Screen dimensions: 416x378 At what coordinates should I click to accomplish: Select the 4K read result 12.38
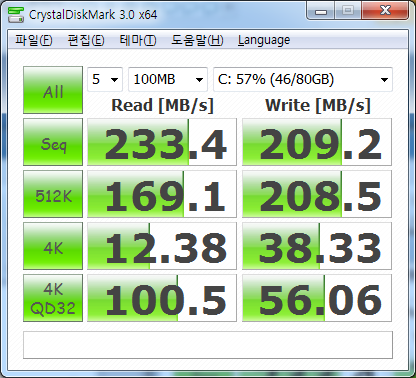pyautogui.click(x=162, y=246)
